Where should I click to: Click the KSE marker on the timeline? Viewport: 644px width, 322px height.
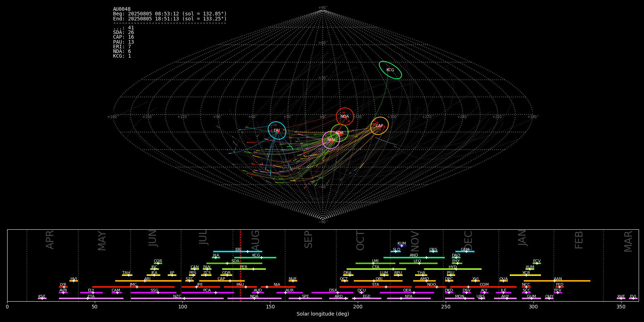tap(42, 298)
